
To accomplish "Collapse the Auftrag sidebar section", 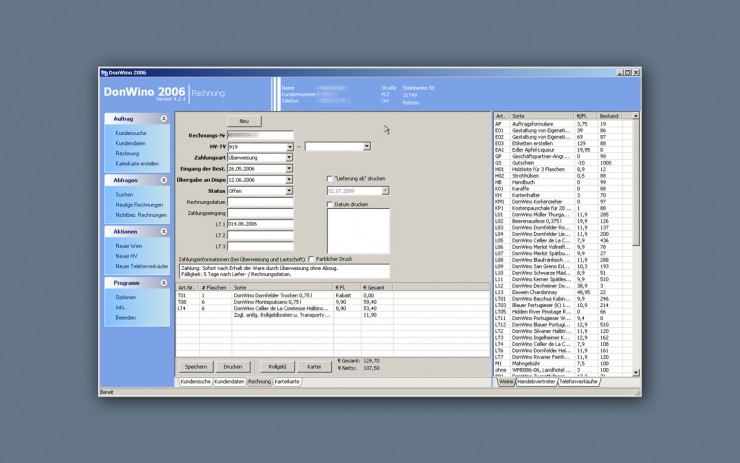I will (x=164, y=119).
